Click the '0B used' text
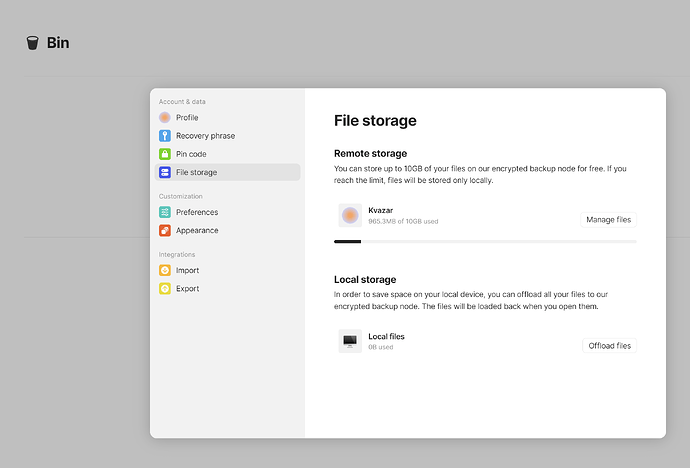The width and height of the screenshot is (690, 468). tap(381, 347)
